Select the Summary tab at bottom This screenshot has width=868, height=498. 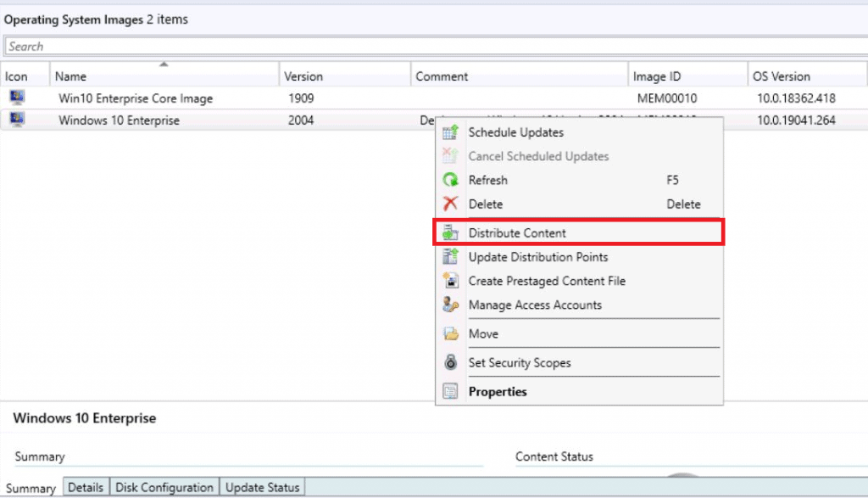click(x=31, y=488)
